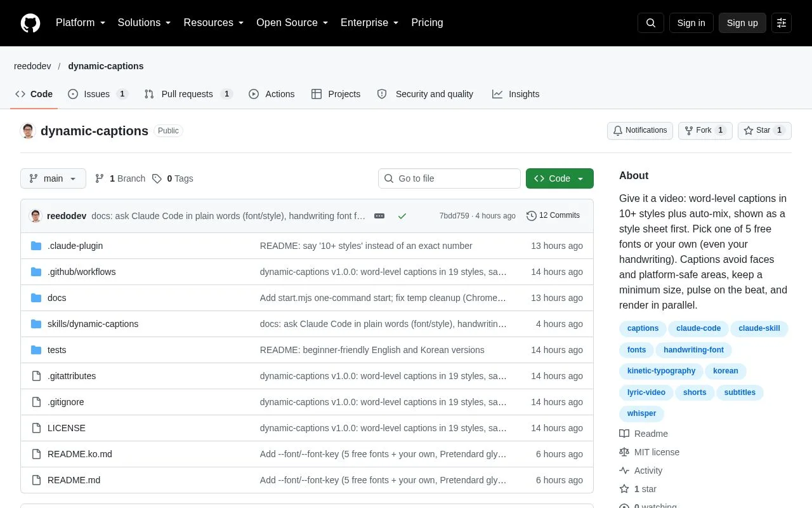Click the LICENSE file icon
This screenshot has width=812, height=508.
click(36, 428)
